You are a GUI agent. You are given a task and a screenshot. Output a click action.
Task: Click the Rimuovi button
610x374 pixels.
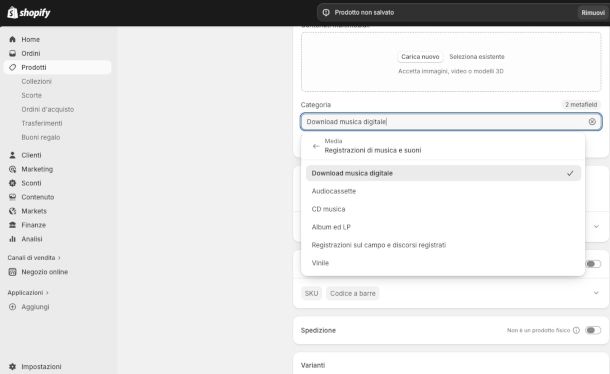coord(593,12)
